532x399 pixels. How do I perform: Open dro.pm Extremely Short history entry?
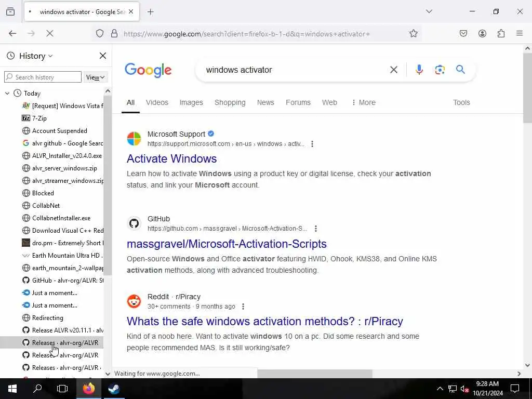click(62, 243)
